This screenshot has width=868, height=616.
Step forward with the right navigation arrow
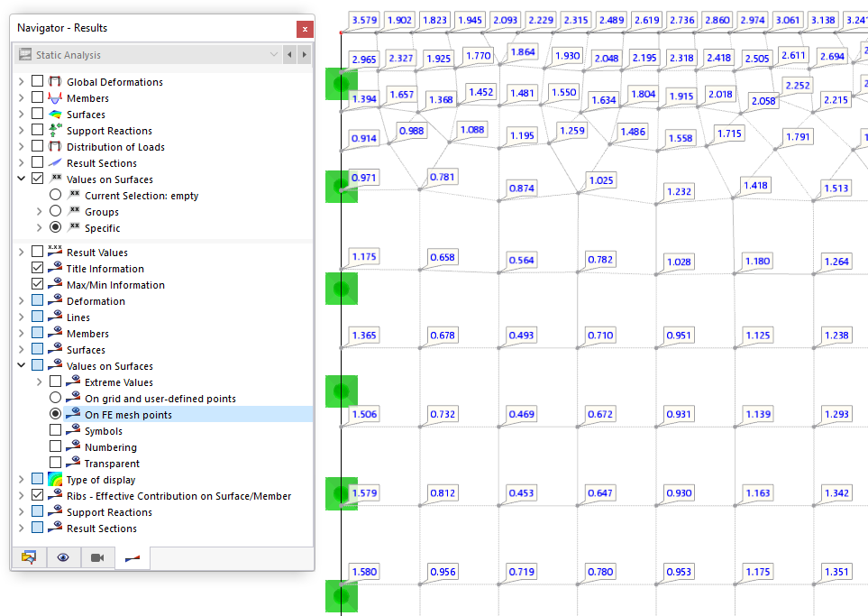coord(306,55)
